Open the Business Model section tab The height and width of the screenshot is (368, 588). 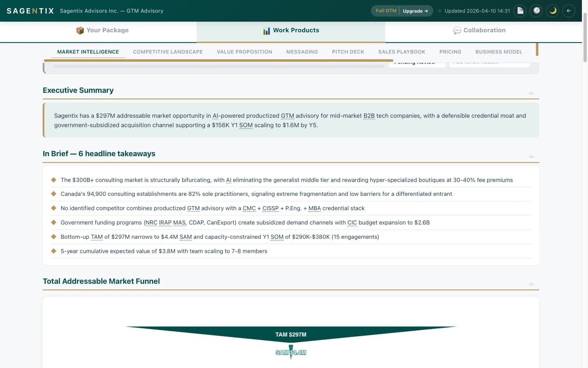[x=499, y=52]
